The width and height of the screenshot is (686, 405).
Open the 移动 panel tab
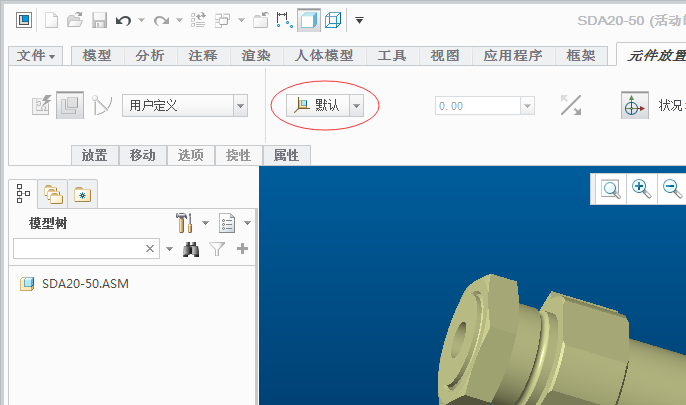(143, 155)
